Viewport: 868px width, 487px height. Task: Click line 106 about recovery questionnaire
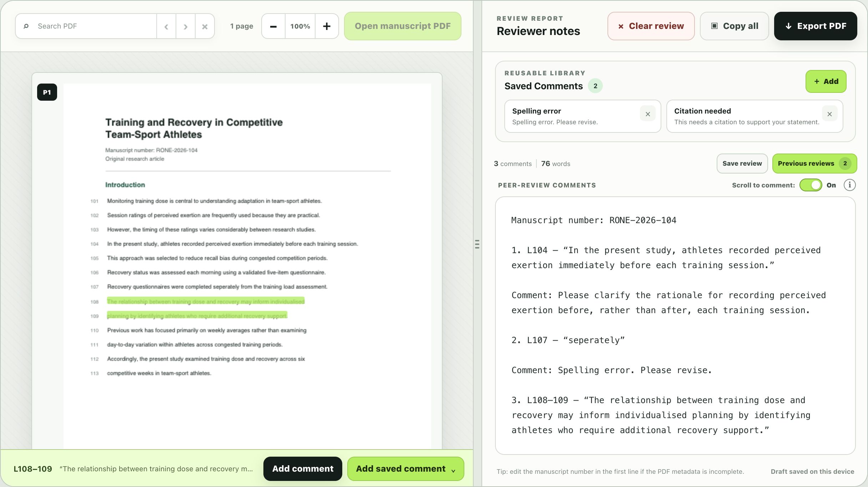[216, 272]
